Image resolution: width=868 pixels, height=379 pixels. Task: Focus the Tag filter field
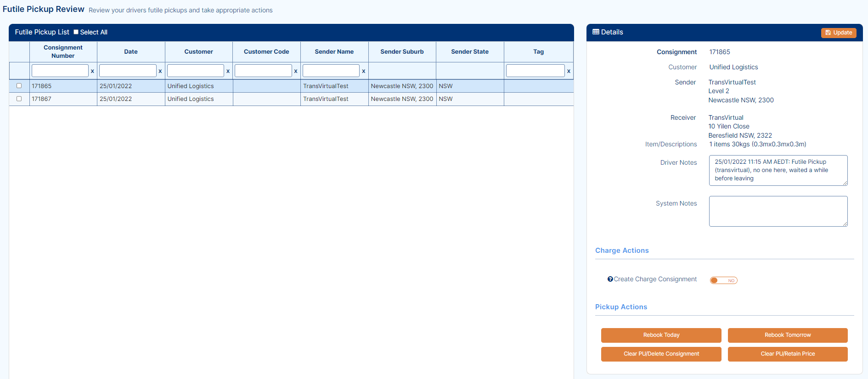point(535,71)
